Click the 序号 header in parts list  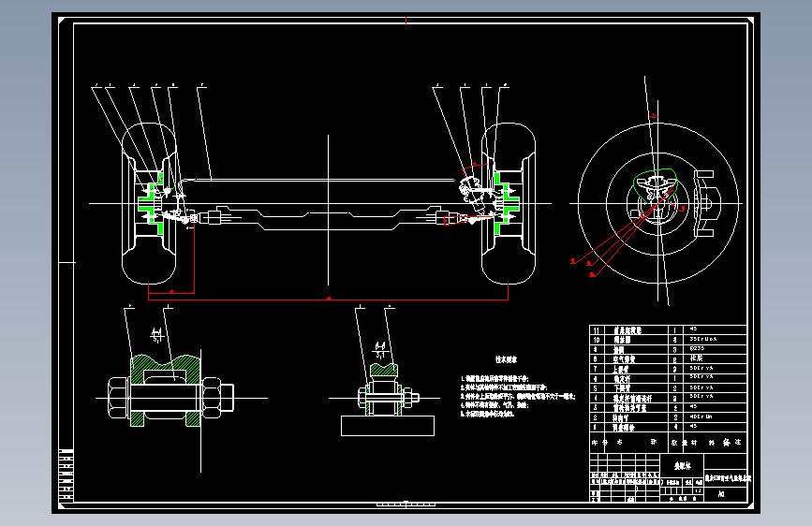pyautogui.click(x=600, y=443)
